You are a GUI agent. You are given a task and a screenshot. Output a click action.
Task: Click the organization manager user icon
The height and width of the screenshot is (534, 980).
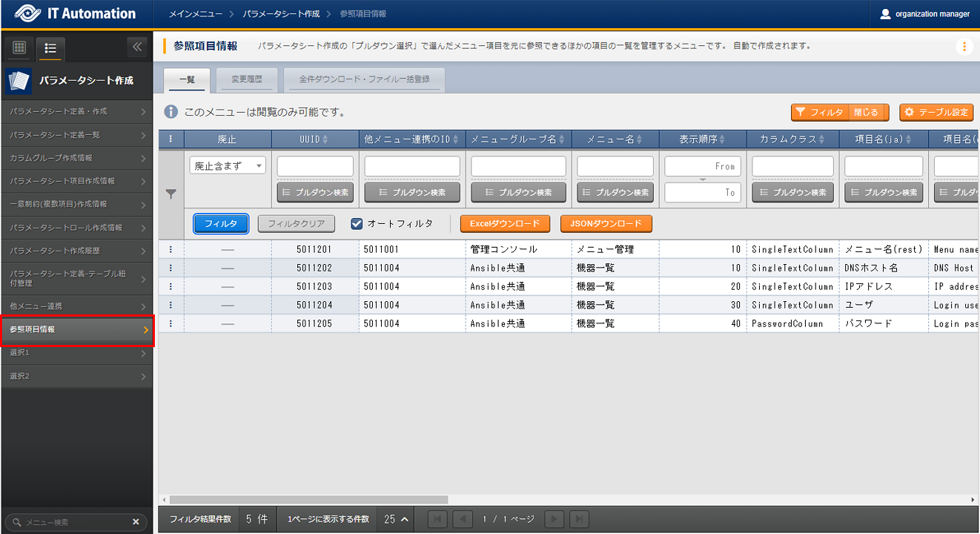coord(885,13)
